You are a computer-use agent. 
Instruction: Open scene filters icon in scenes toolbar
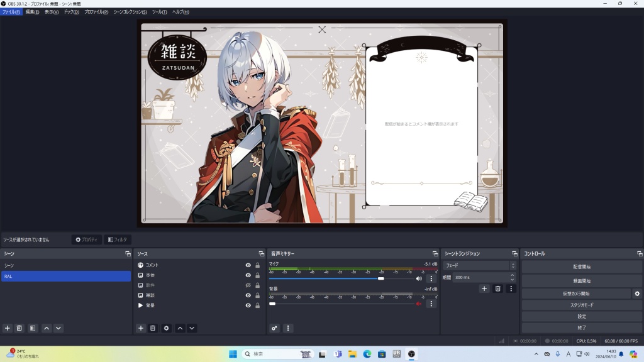click(x=33, y=328)
